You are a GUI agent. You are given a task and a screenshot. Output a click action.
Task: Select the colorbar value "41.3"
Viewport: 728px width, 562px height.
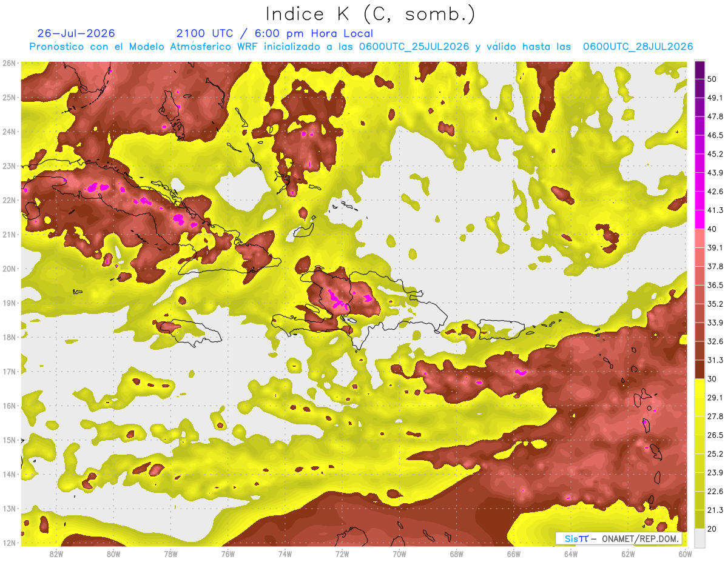[x=715, y=210]
